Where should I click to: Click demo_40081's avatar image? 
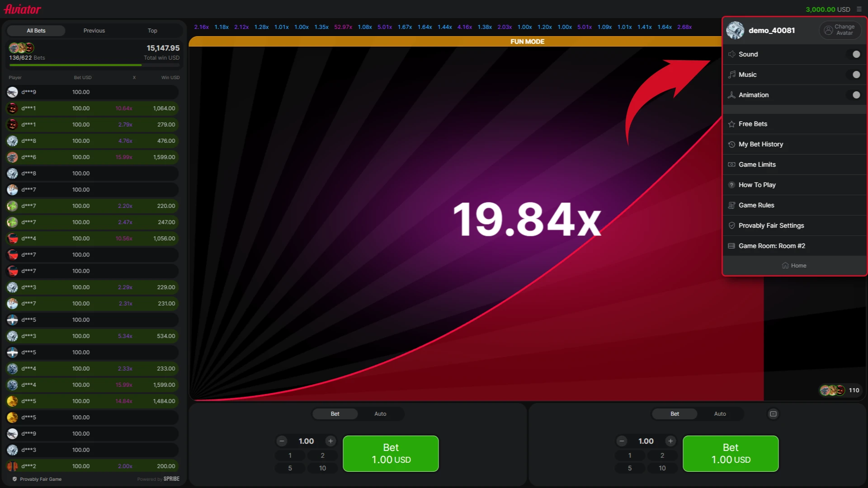click(x=735, y=30)
